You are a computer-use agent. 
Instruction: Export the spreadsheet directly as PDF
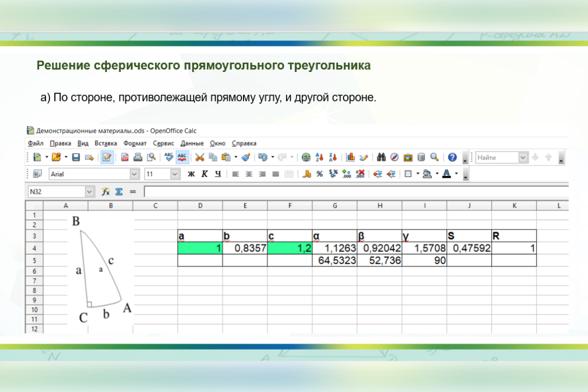(124, 157)
